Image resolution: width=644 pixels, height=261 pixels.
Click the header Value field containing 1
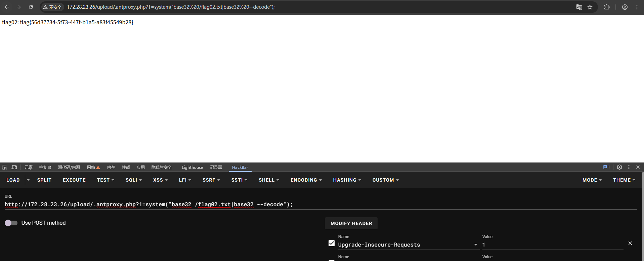(553, 245)
